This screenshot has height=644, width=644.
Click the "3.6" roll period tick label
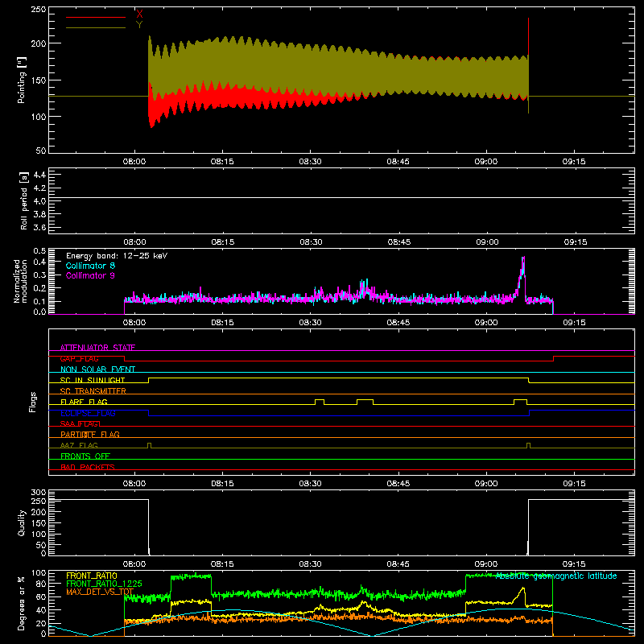[x=39, y=228]
